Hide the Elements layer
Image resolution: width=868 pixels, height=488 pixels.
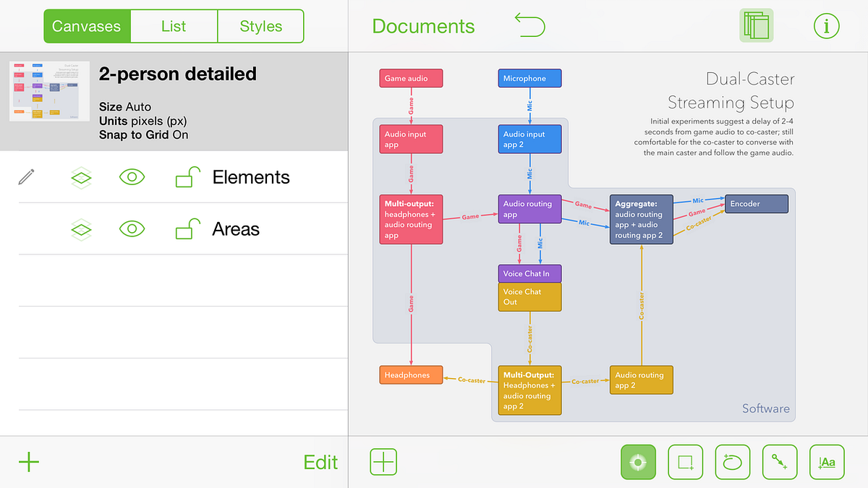click(132, 176)
